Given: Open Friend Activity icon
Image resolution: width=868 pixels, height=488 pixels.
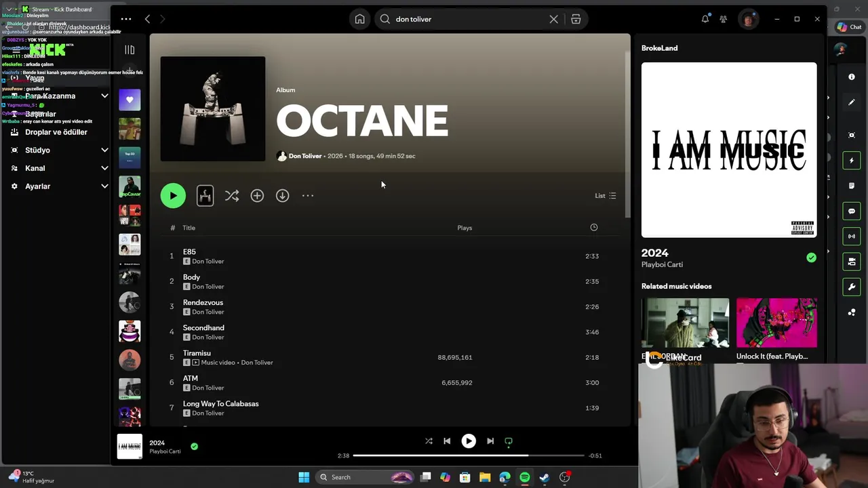Looking at the screenshot, I should [x=723, y=19].
